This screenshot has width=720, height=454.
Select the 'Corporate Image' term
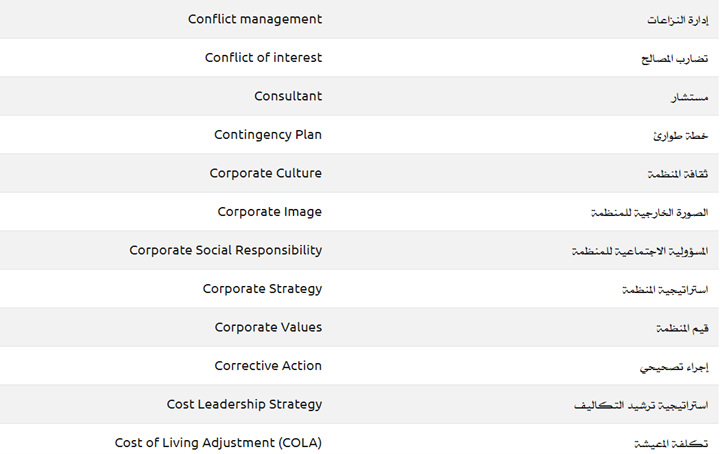click(x=270, y=212)
